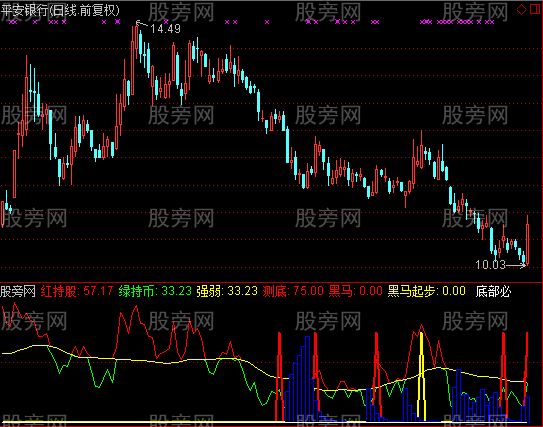Click the thick yellow spike bar in the indicator
Screen dimensions: 543x427
click(421, 377)
